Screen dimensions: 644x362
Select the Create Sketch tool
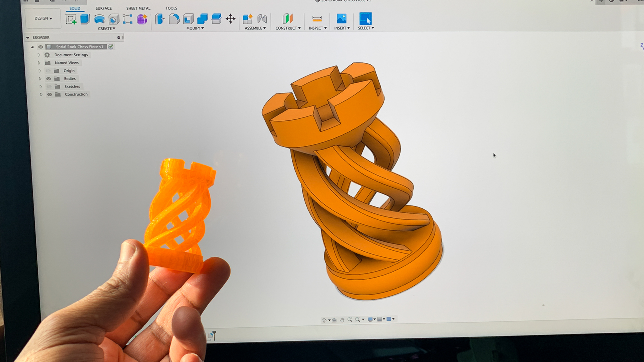pyautogui.click(x=71, y=19)
